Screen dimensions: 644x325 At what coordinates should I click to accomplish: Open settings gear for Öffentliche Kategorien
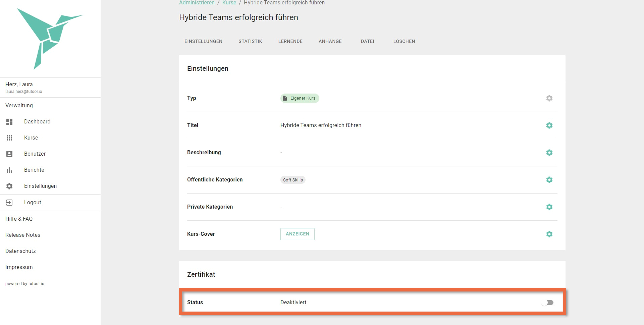[x=549, y=180]
